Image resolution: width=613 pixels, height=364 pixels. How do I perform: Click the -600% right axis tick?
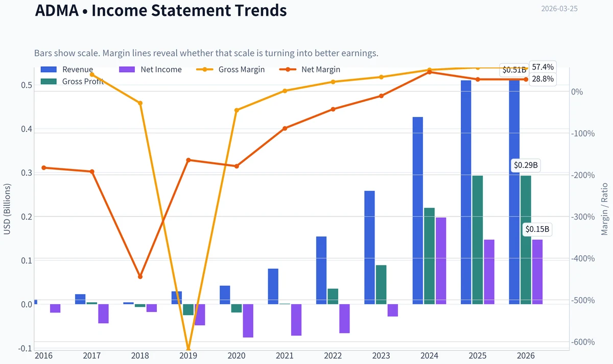[x=583, y=342]
